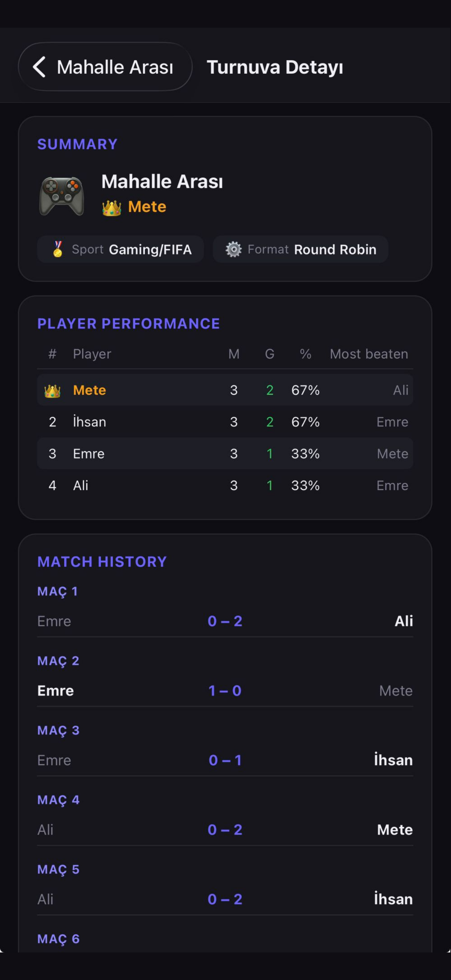451x980 pixels.
Task: Click the Most beaten column header
Action: click(369, 354)
